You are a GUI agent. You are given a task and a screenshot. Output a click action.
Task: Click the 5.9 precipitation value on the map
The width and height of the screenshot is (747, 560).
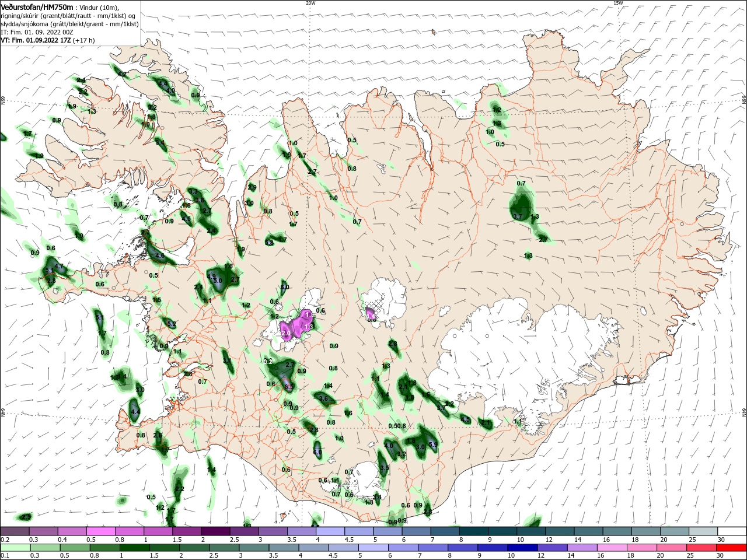click(x=433, y=444)
